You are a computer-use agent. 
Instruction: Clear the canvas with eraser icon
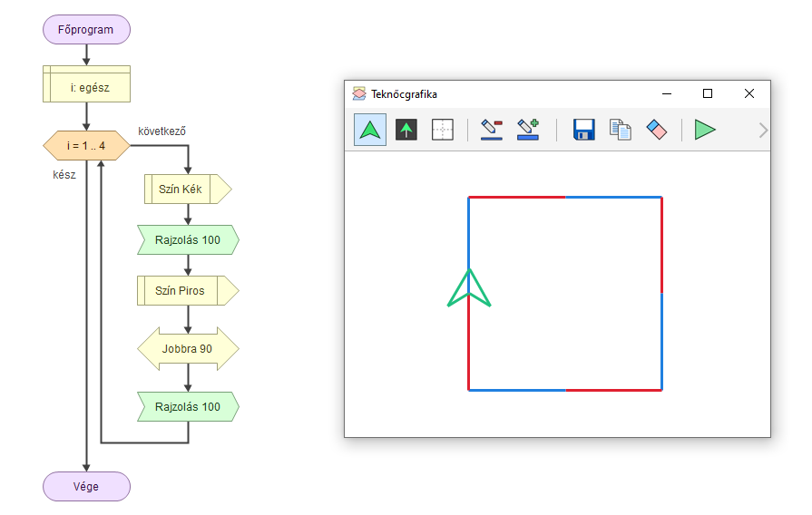[657, 130]
